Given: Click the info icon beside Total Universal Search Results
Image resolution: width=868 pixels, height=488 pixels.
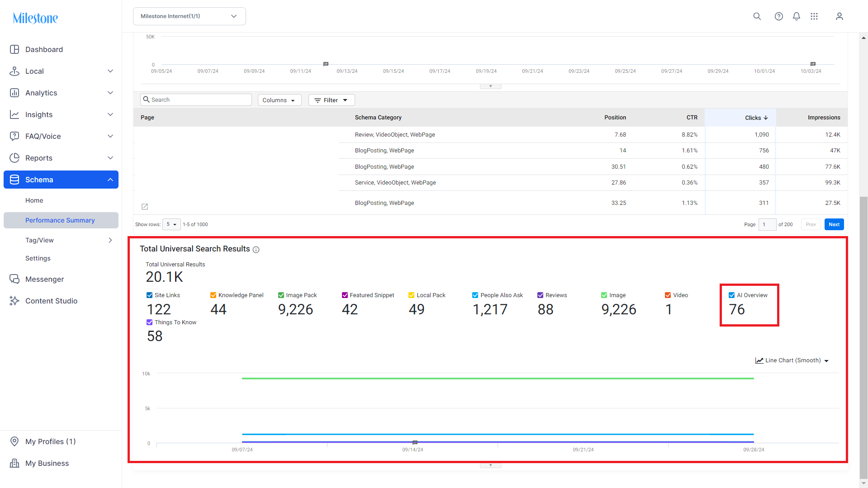Looking at the screenshot, I should [x=256, y=250].
